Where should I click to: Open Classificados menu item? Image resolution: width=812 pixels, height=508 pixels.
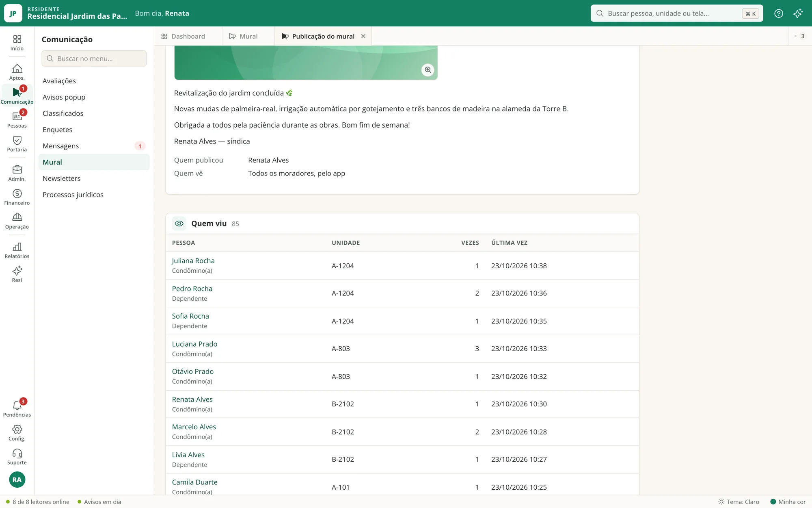pos(94,113)
